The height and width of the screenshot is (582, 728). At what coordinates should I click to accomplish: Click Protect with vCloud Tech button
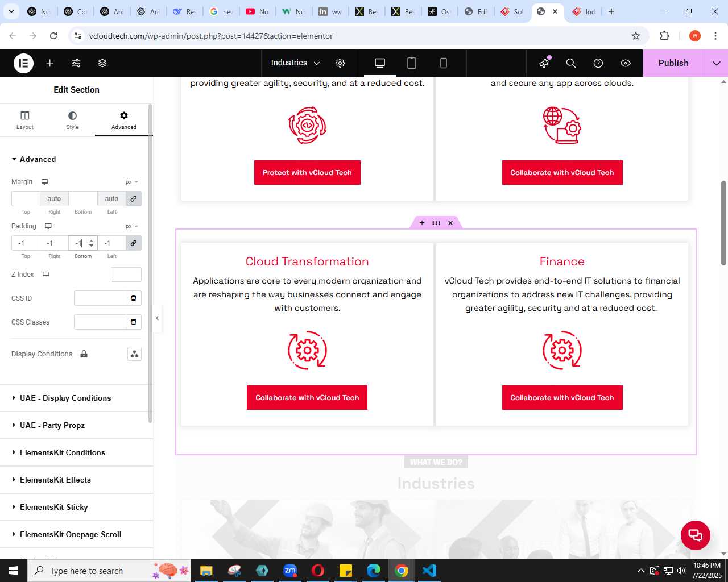click(307, 173)
